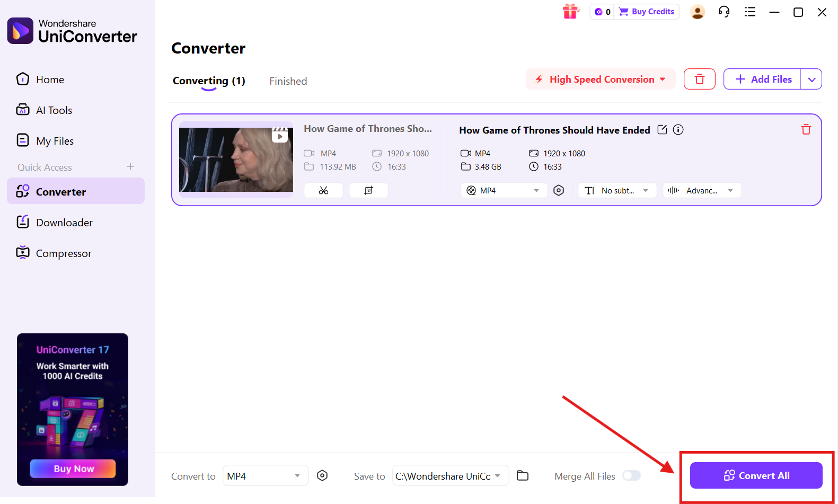838x504 pixels.
Task: Add a Quick Access item with plus
Action: (x=130, y=166)
